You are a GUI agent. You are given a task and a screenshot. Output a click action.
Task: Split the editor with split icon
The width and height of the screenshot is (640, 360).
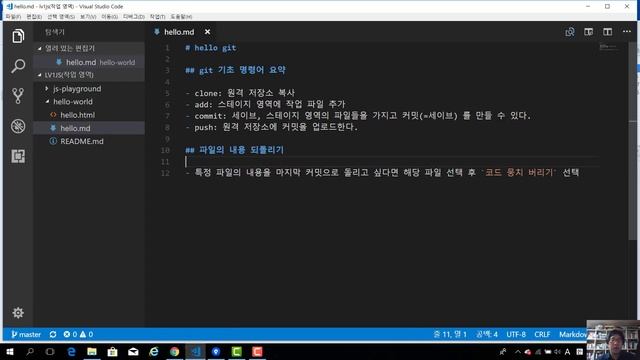point(608,32)
